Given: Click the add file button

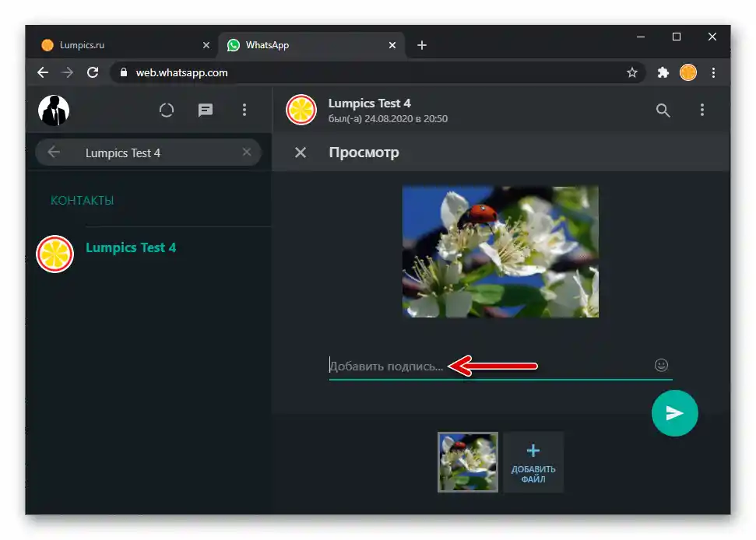Looking at the screenshot, I should pos(533,462).
